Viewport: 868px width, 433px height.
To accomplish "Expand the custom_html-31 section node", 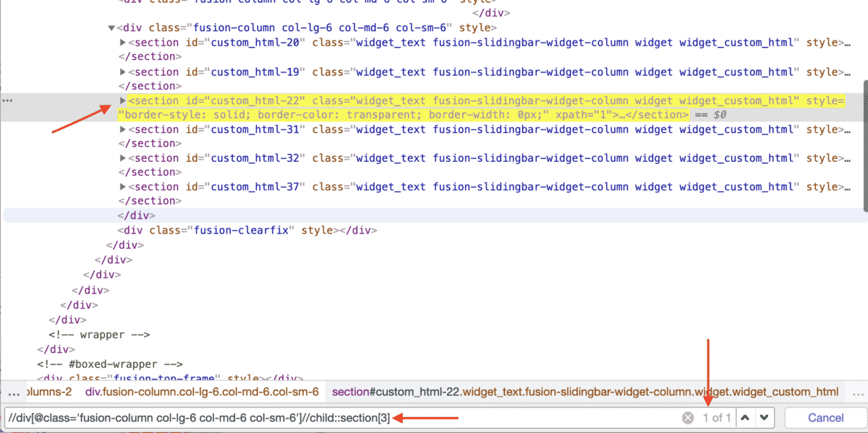I will click(123, 129).
